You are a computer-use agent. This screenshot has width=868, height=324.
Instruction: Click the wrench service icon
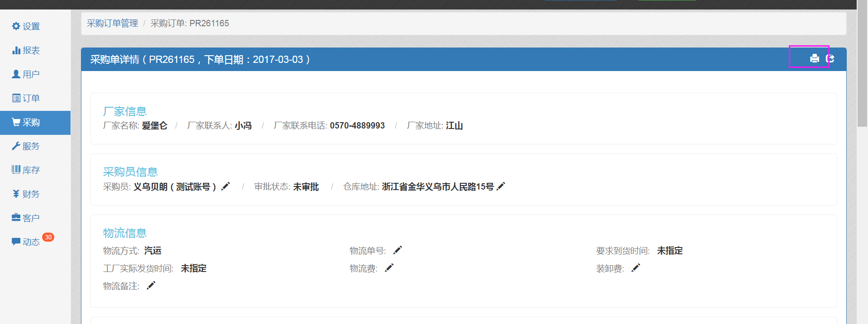[16, 146]
